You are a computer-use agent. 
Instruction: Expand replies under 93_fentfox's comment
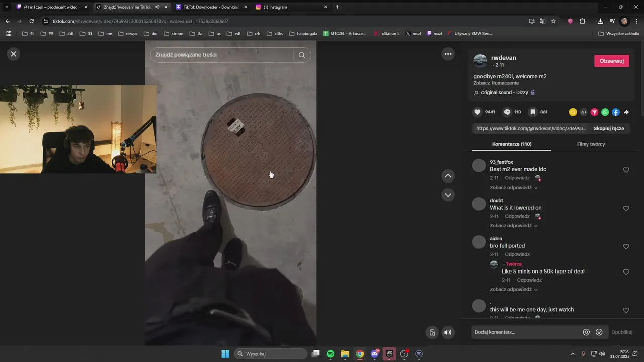[513, 188]
